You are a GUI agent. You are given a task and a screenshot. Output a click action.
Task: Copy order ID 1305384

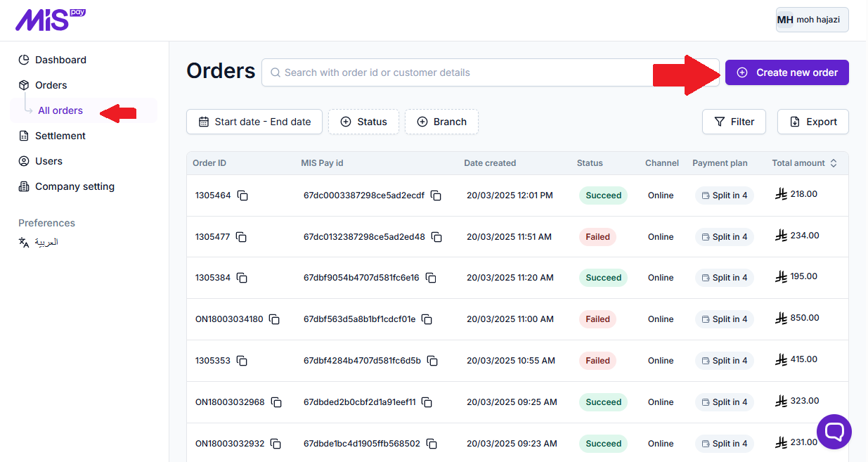[242, 278]
